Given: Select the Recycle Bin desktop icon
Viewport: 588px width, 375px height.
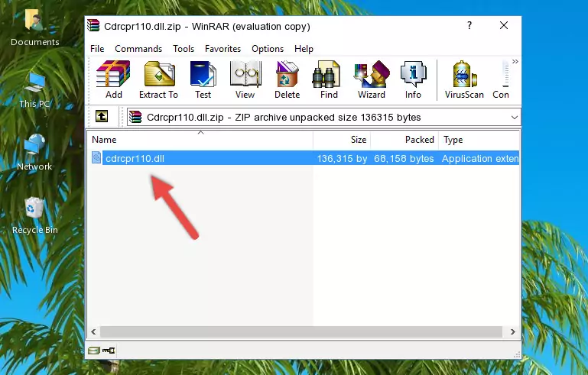Looking at the screenshot, I should click(35, 216).
